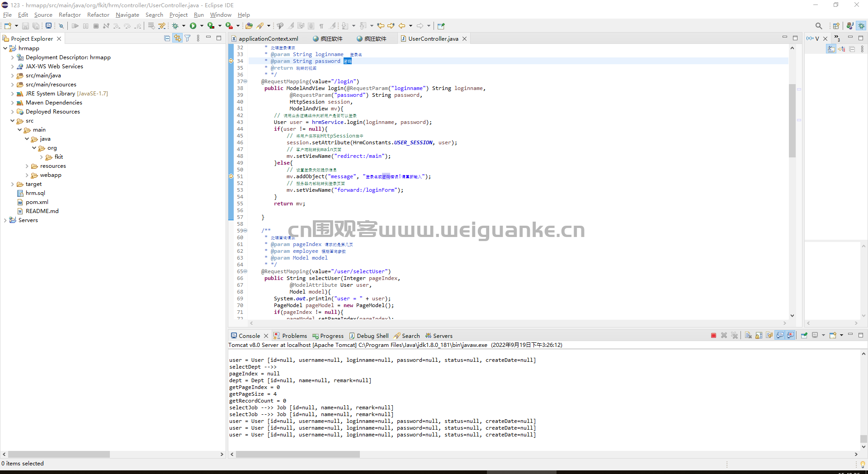Open the Window menu
This screenshot has width=868, height=474.
coord(221,15)
